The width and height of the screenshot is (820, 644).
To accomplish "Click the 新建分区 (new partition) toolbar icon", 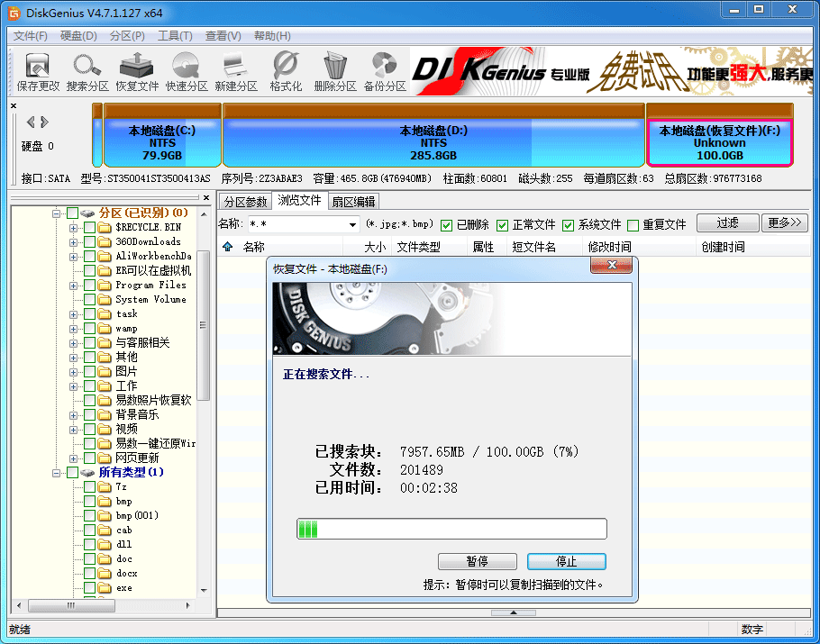I will [x=236, y=72].
